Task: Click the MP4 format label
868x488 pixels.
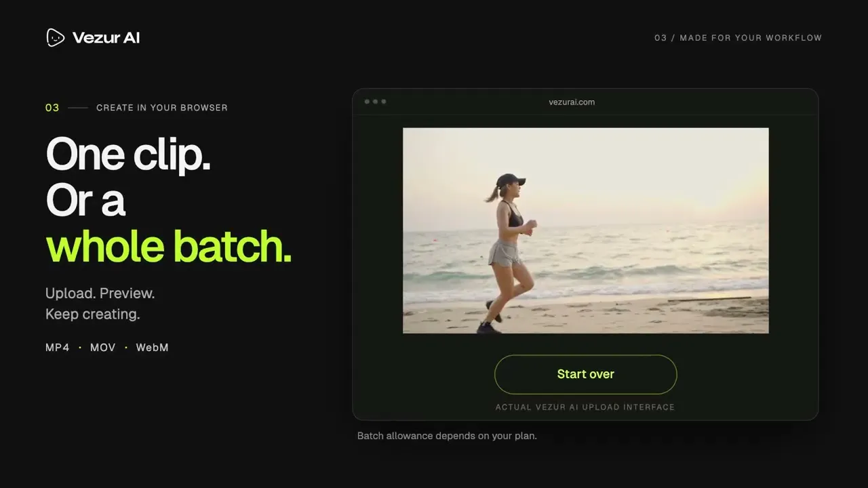Action: [x=58, y=348]
